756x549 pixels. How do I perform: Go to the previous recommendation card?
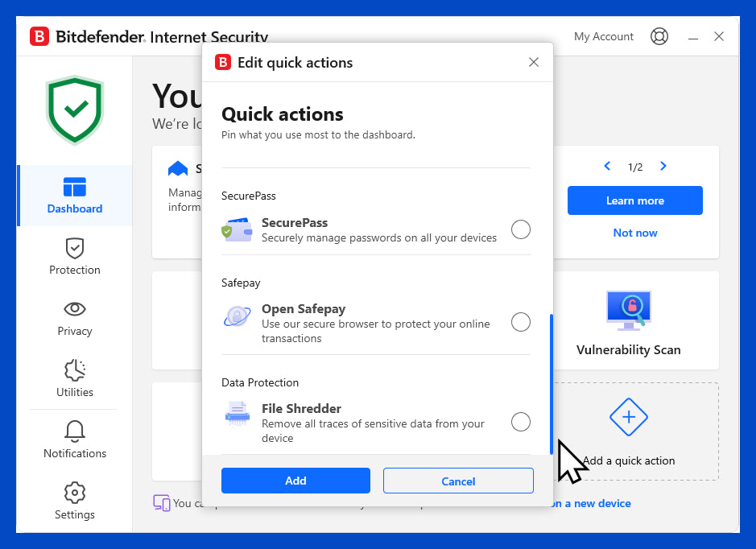[x=607, y=166]
